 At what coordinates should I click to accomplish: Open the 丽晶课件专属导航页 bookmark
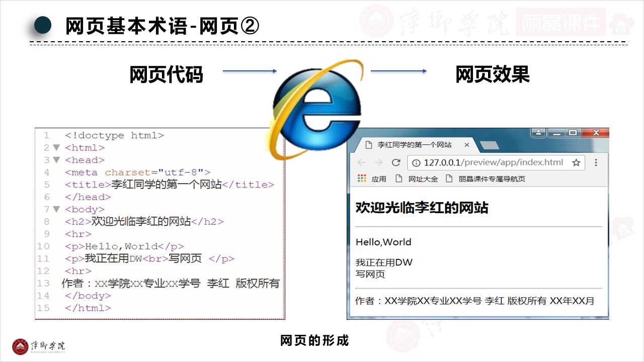pyautogui.click(x=485, y=178)
